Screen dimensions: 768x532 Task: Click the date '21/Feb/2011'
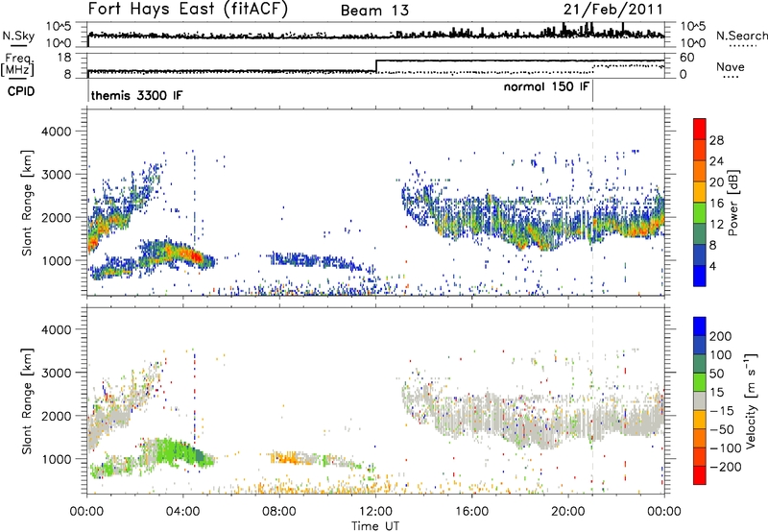click(612, 10)
